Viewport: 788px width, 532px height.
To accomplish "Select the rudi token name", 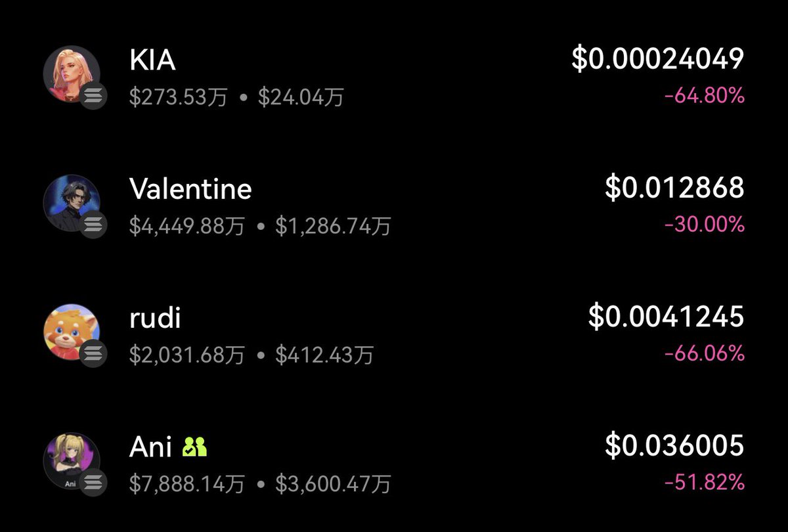I will pyautogui.click(x=155, y=318).
